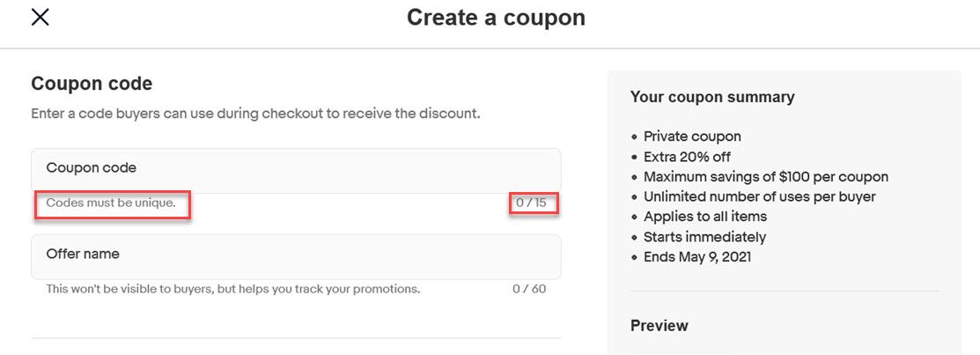The height and width of the screenshot is (355, 980).
Task: Click the 'Applies to all items' summary line
Action: [704, 217]
